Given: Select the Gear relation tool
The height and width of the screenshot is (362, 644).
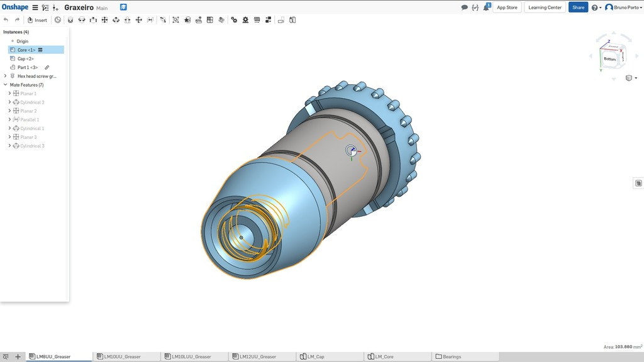Looking at the screenshot, I should pyautogui.click(x=234, y=19).
